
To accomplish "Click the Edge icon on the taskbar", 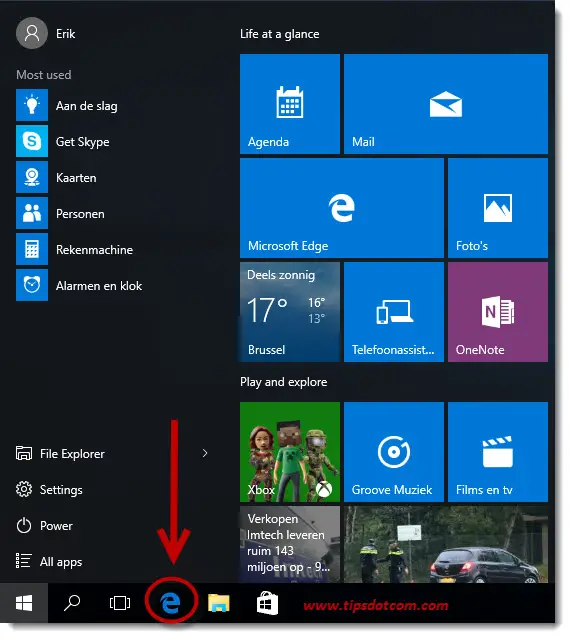I will coord(171,603).
